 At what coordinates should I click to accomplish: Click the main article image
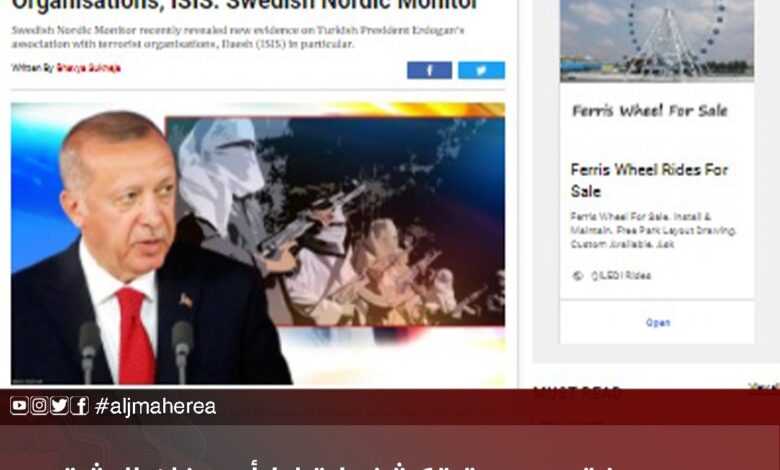click(x=258, y=243)
